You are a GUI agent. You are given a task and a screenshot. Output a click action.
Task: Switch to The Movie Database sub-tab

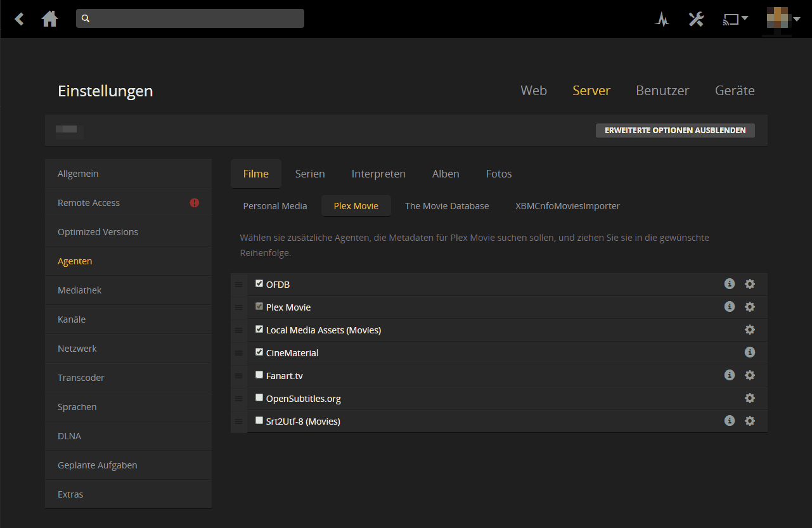[447, 206]
